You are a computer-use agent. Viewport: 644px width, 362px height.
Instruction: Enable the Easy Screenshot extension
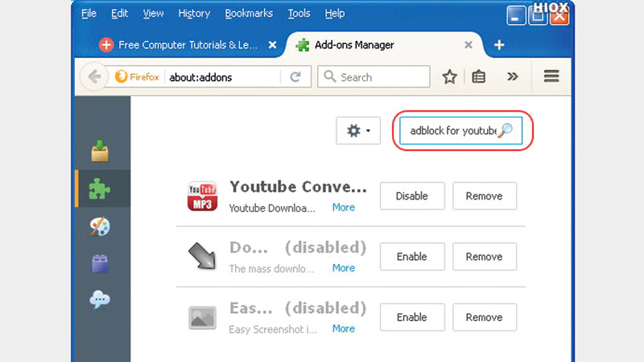pos(411,318)
